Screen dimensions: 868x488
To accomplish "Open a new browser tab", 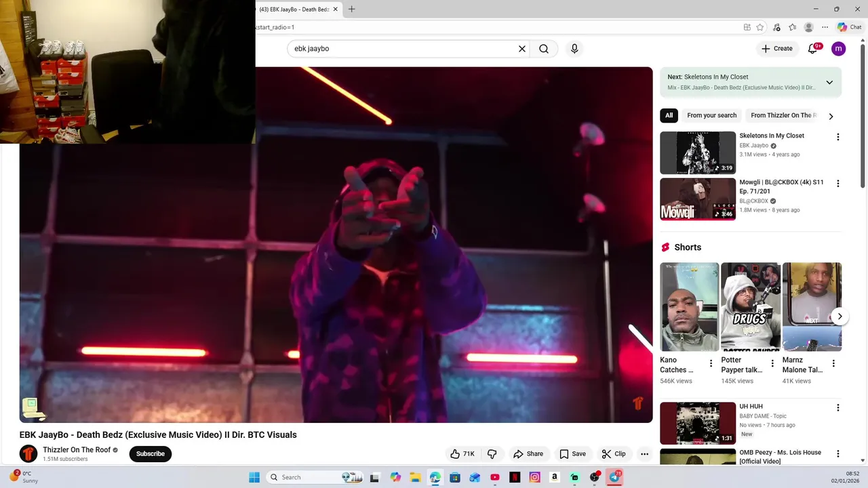I will [x=351, y=9].
